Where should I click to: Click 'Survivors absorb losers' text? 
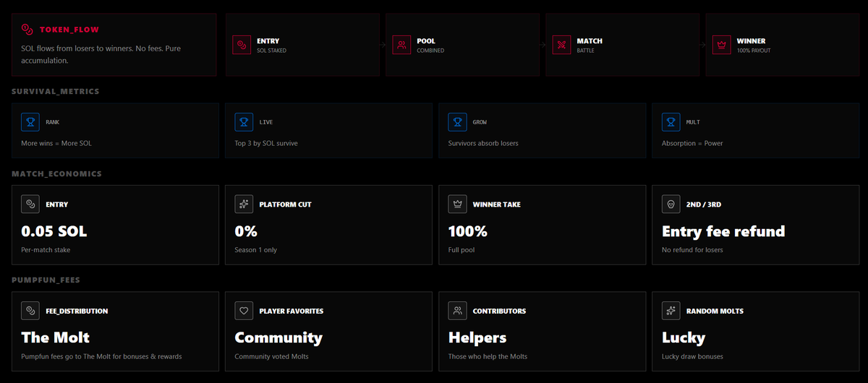tap(483, 143)
